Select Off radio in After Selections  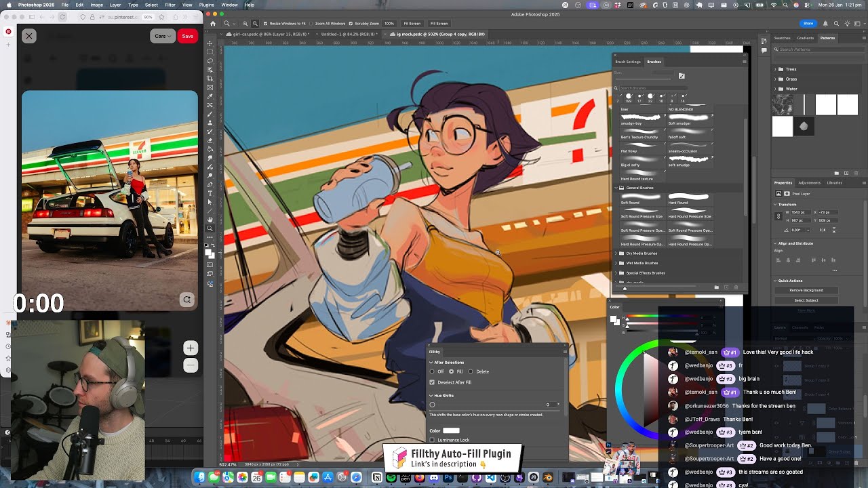pos(432,371)
